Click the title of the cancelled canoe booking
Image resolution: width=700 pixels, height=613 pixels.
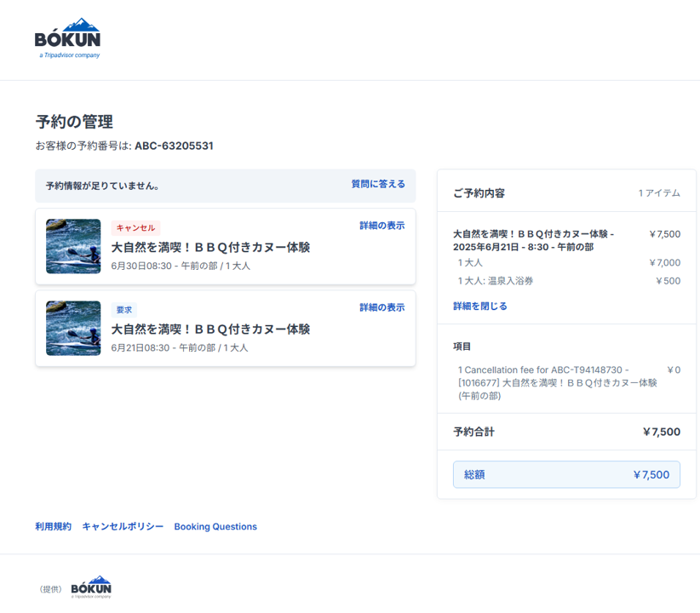click(210, 248)
